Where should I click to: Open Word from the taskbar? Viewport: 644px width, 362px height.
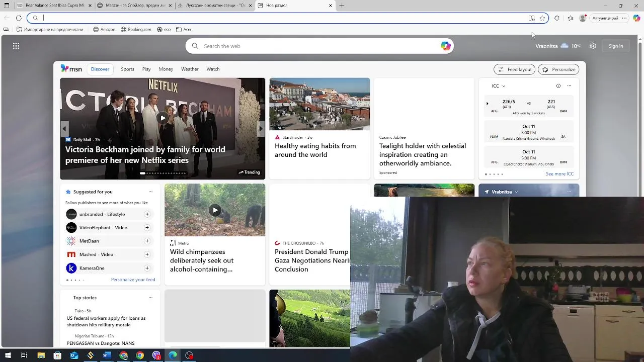tap(107, 355)
